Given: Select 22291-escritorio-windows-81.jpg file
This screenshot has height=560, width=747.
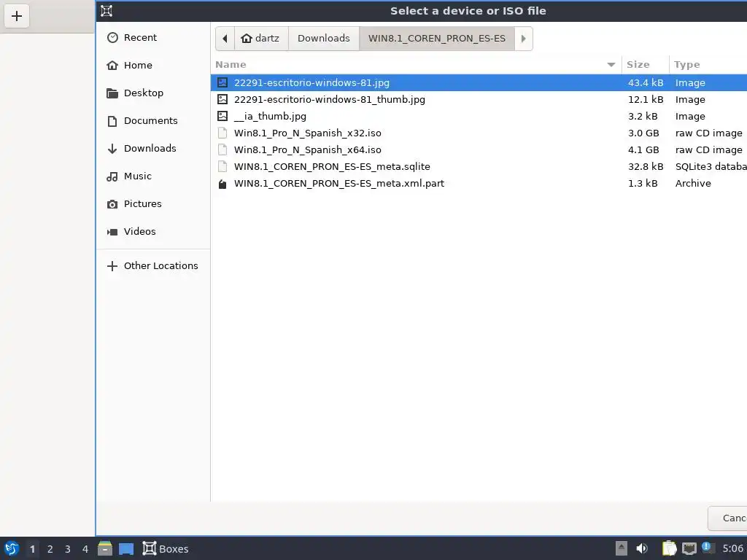Looking at the screenshot, I should 479,83.
